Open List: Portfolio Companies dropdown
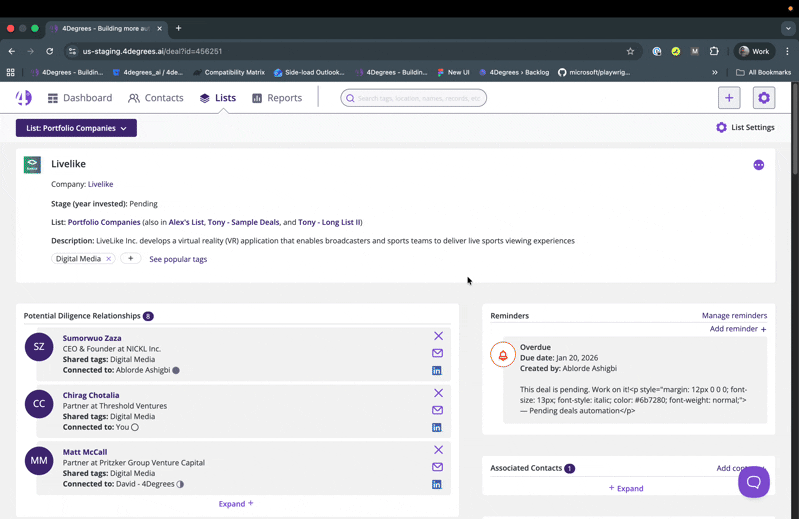799x519 pixels. (76, 128)
